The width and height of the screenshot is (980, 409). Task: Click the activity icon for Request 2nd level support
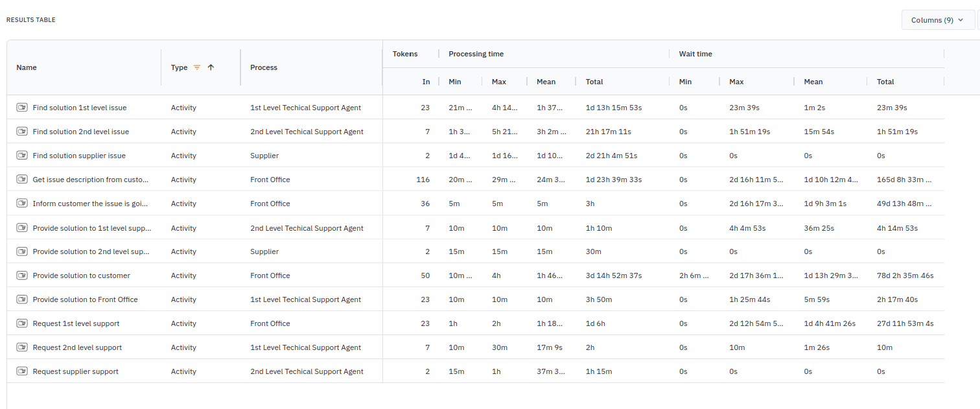tap(22, 347)
